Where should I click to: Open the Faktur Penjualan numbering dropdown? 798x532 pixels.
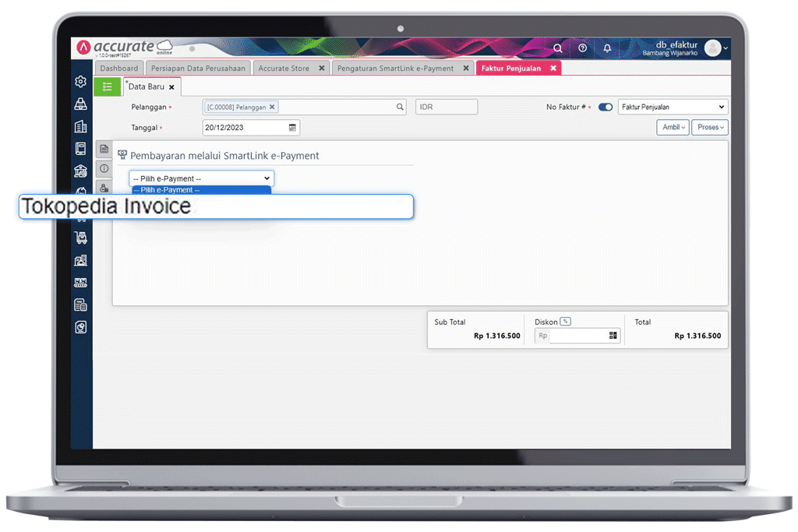click(x=673, y=107)
